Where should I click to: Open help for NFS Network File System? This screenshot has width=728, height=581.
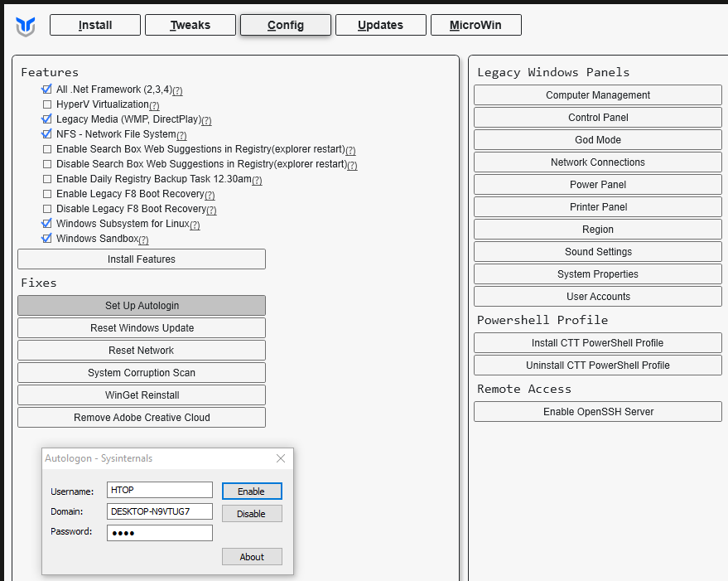click(x=181, y=135)
